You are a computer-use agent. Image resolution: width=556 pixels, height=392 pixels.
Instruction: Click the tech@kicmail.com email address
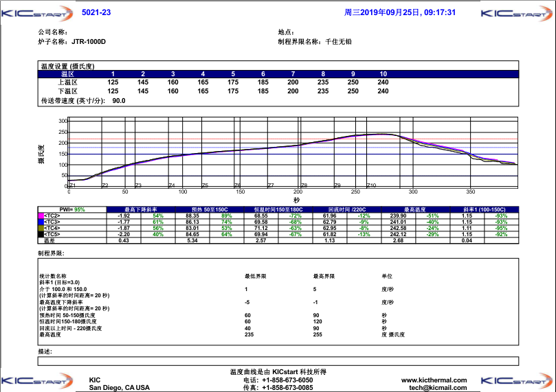click(x=438, y=388)
